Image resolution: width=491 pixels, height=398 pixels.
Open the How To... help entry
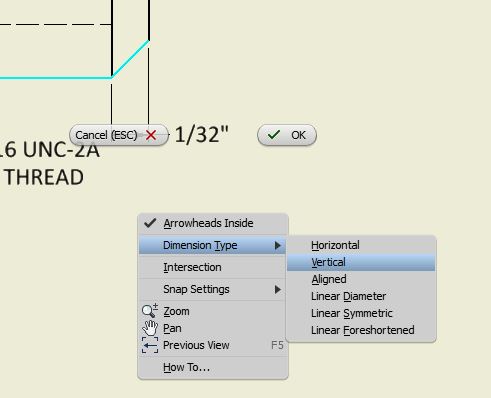[213, 367]
